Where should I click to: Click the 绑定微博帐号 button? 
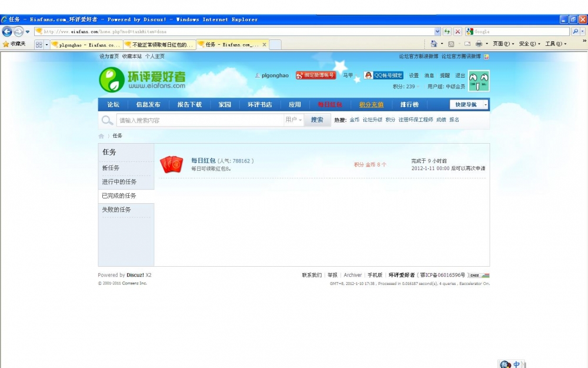(316, 75)
